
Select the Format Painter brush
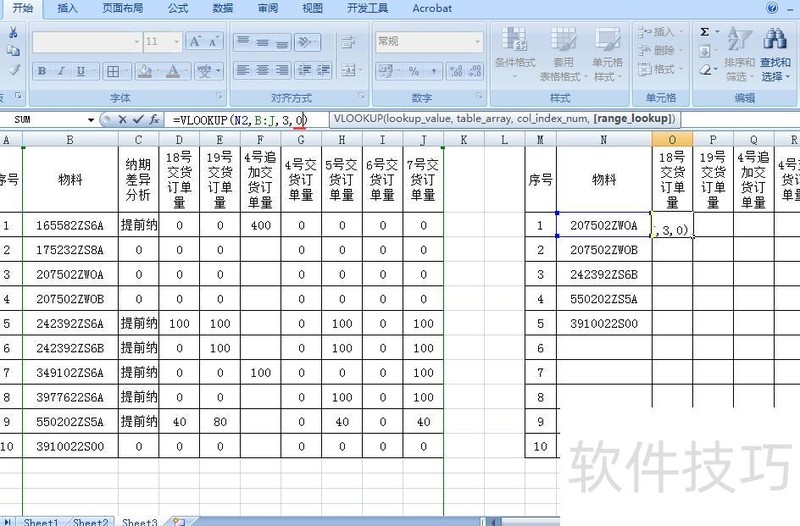[x=14, y=69]
